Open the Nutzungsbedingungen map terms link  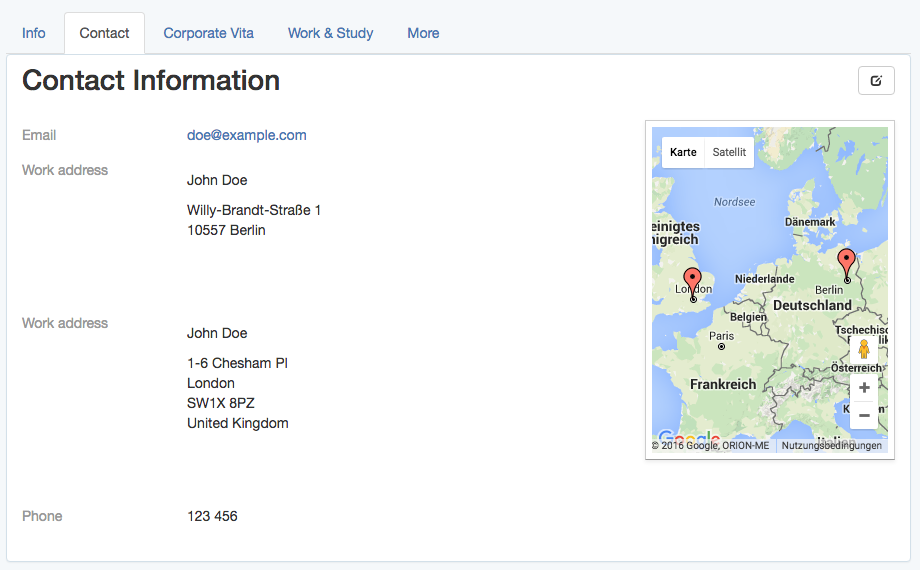tap(831, 446)
